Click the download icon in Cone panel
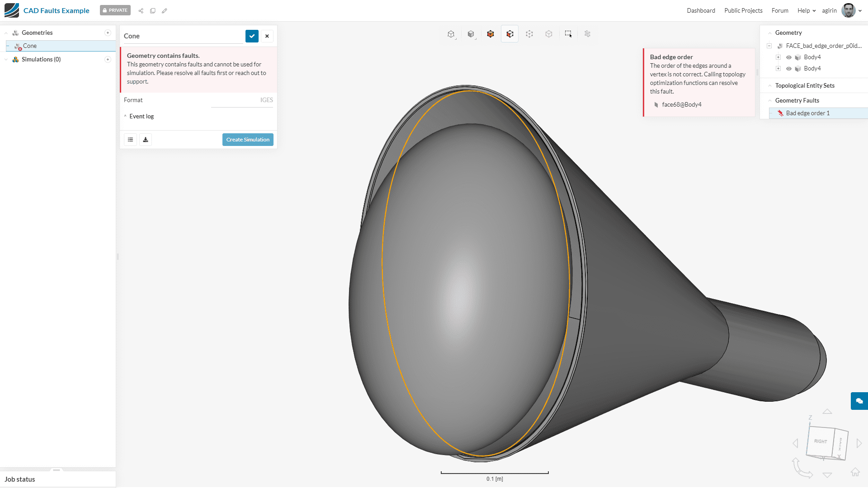868x488 pixels. (x=146, y=140)
